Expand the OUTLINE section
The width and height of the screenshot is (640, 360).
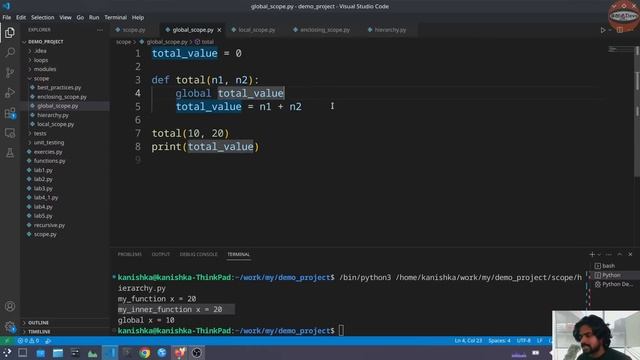pos(38,322)
